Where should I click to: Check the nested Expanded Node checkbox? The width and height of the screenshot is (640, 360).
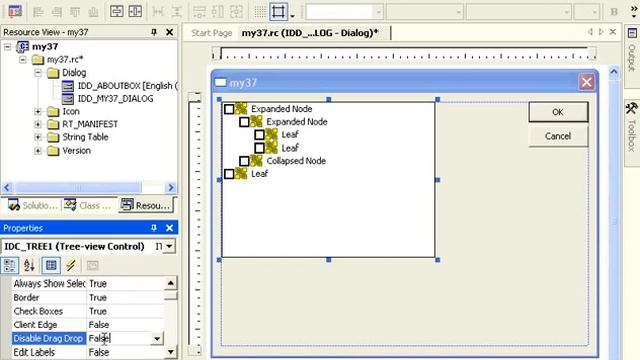(x=244, y=122)
